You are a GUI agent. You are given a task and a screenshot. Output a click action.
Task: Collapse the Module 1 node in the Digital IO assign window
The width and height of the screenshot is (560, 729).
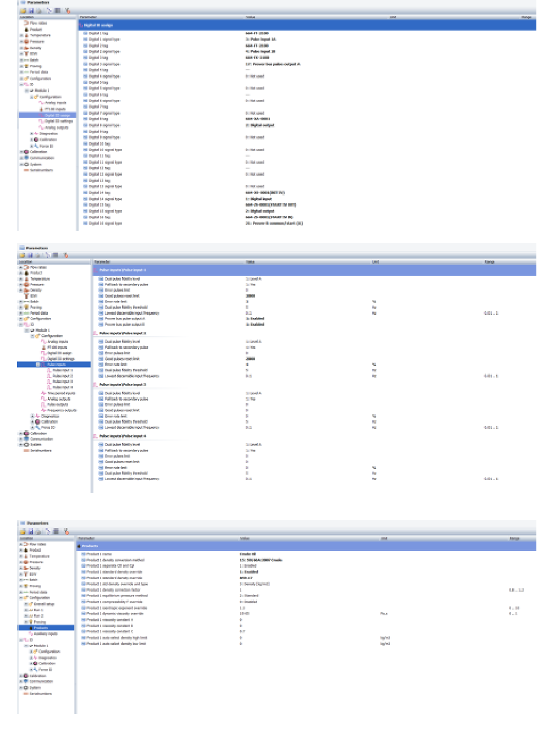26,91
